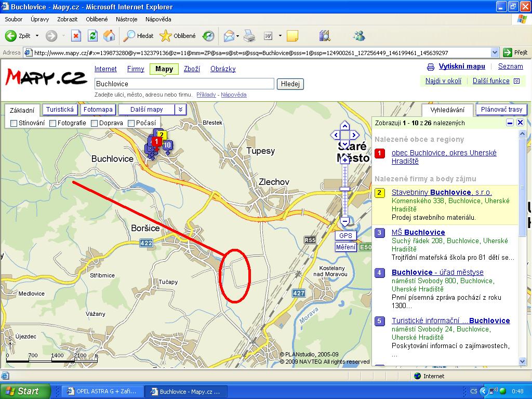The width and height of the screenshot is (532, 399).
Task: Pan the map up with arrow control
Action: [x=345, y=126]
